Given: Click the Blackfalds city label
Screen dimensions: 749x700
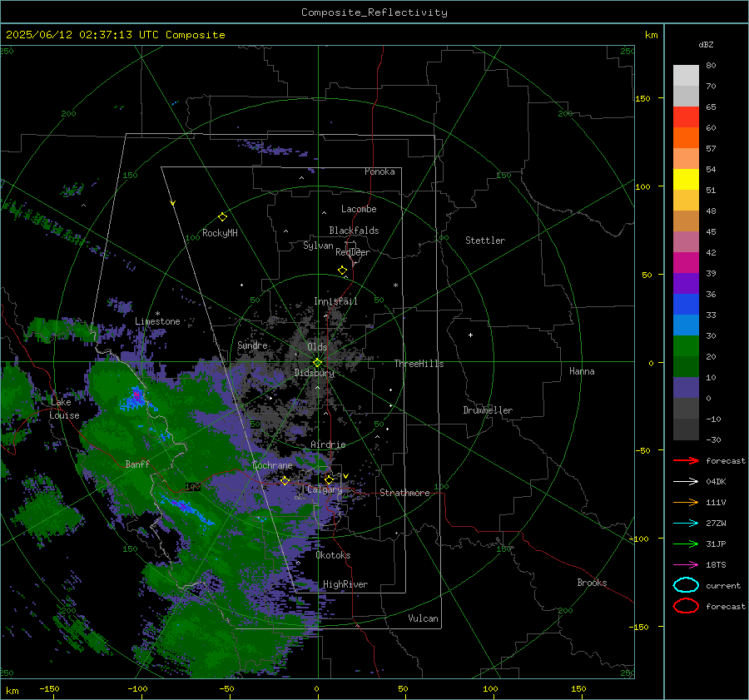Looking at the screenshot, I should [x=354, y=231].
